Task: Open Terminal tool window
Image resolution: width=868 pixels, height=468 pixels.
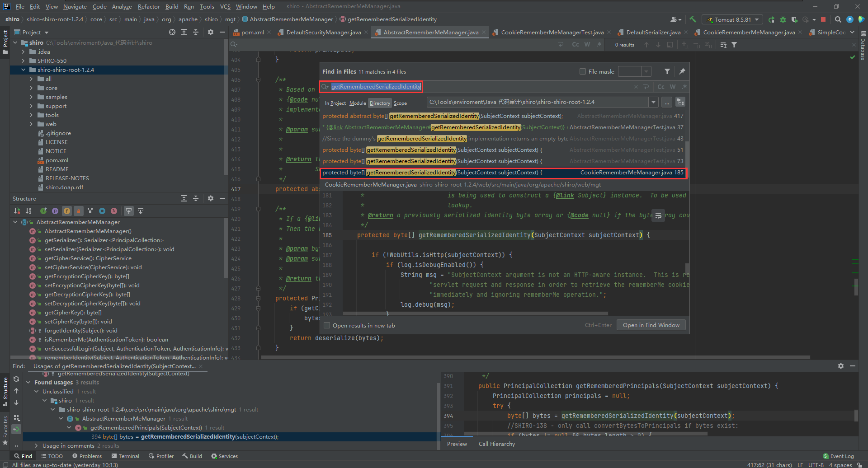Action: [125, 456]
